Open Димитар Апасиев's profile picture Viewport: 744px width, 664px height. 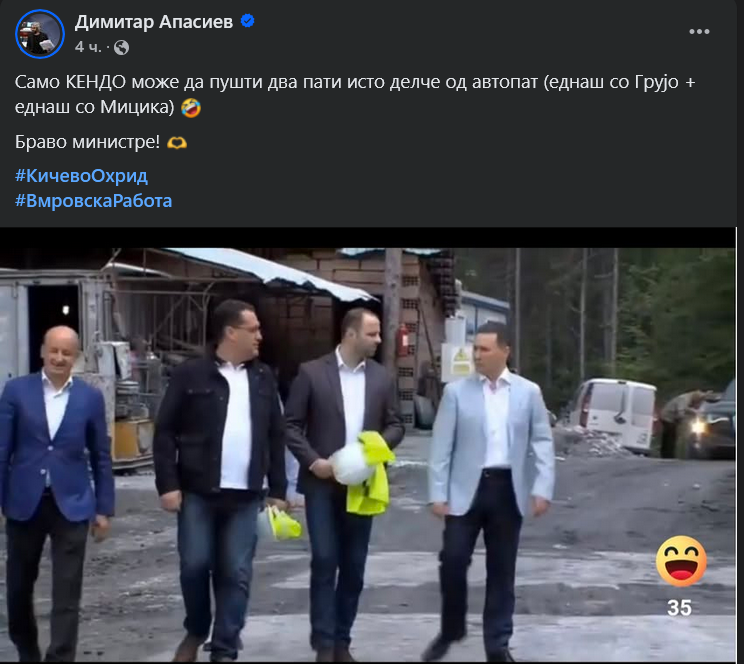[x=40, y=34]
